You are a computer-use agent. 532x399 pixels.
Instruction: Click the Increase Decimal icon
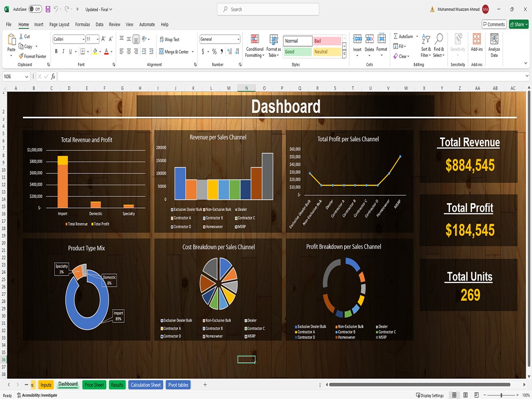pos(230,51)
